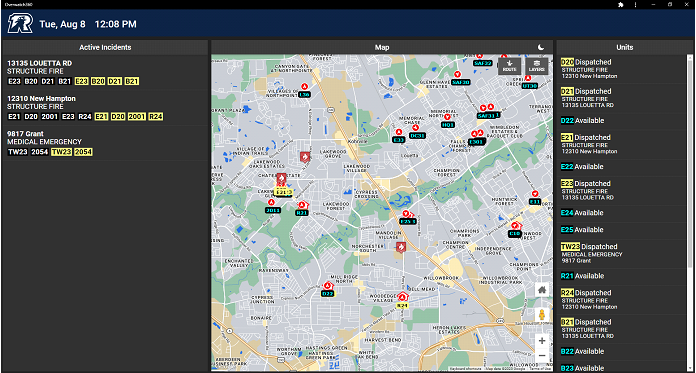Click yellow TW23 unit badge in incidents
Screen dimensions: 696x373
(x=61, y=152)
